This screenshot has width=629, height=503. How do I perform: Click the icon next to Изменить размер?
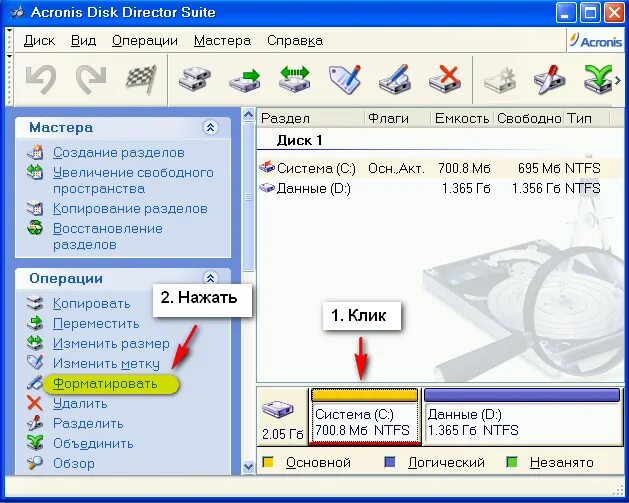(x=35, y=343)
